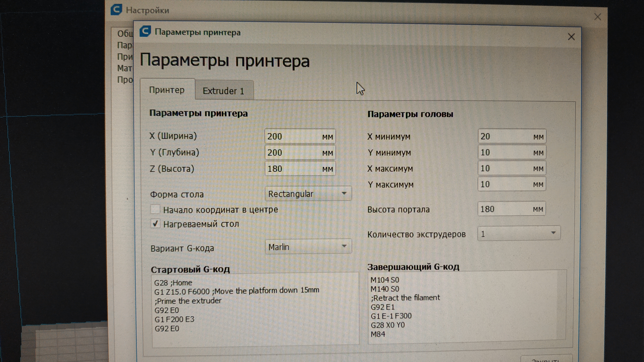
Task: Open the Количество экструдеров dropdown
Action: 519,234
